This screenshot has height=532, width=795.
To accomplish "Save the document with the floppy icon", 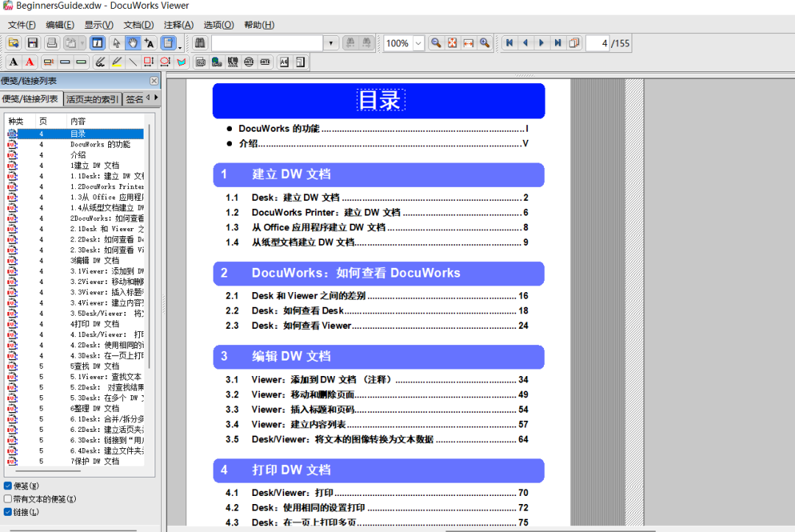I will point(32,43).
